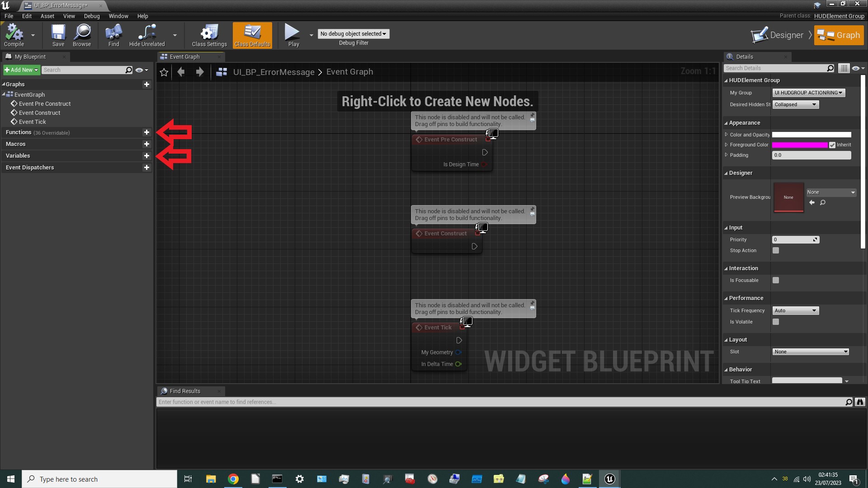Open My Blueprint view options eye
Image resolution: width=868 pixels, height=488 pixels.
[142, 70]
